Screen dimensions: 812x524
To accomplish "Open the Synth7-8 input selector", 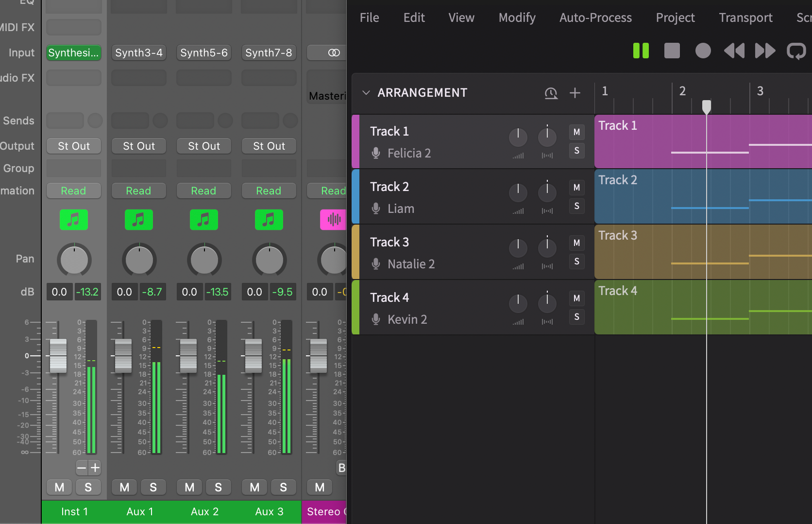I will point(269,52).
